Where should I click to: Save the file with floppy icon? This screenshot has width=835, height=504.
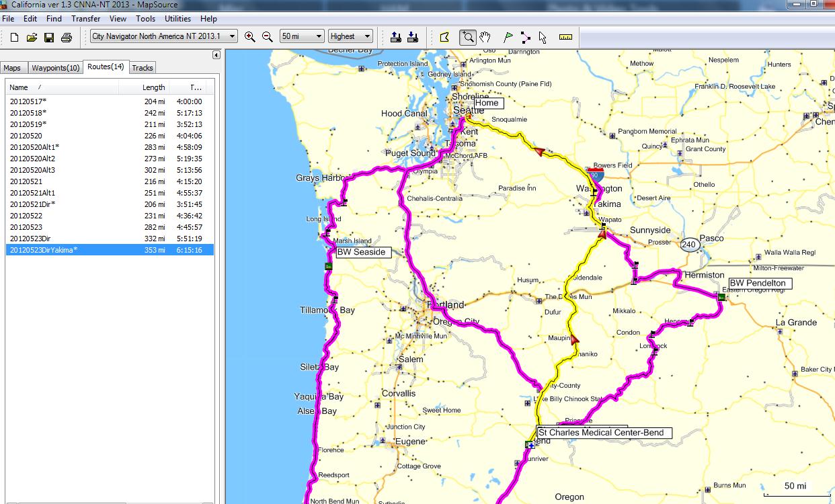click(x=49, y=37)
